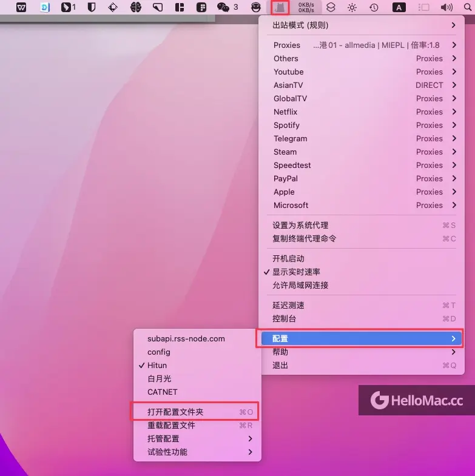Expand 帮助 submenu
The image size is (475, 476).
362,352
